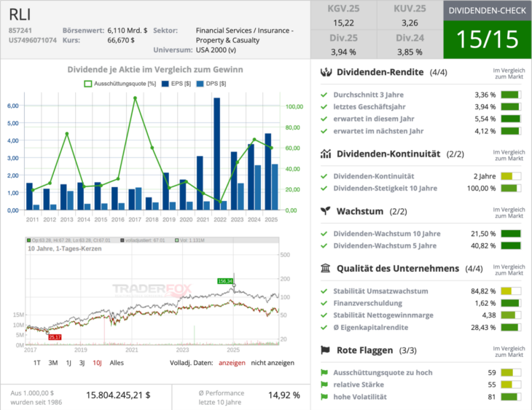Click checkmark beside Dividenden-Wachstum 10 Jahre

tap(324, 234)
